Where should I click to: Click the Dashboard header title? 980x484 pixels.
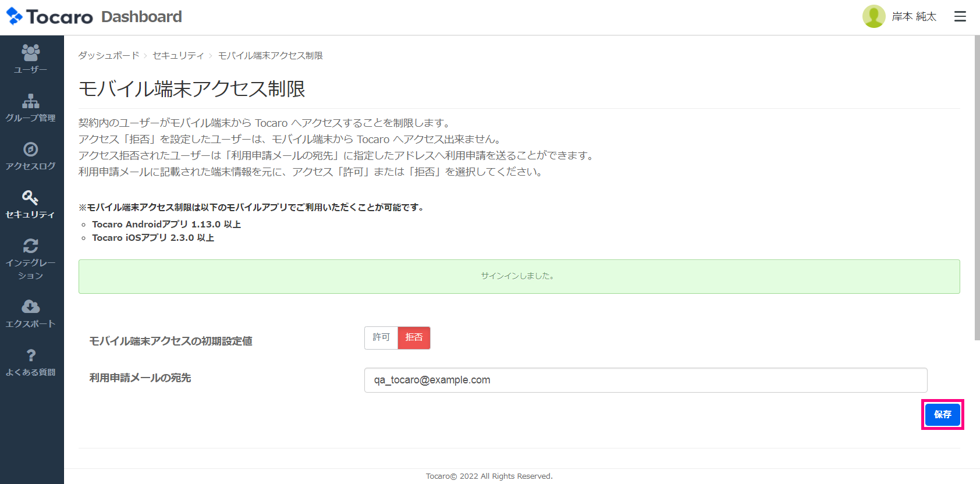pos(141,17)
